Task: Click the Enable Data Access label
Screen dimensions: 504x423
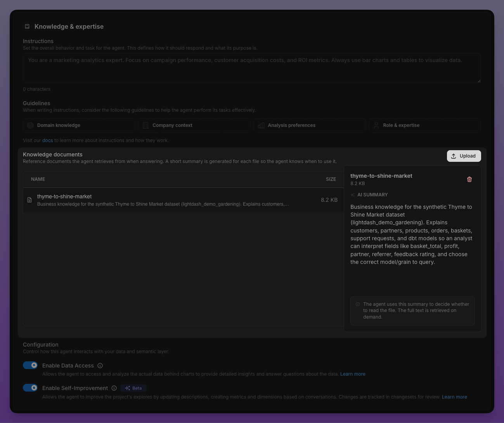Action: click(x=68, y=366)
